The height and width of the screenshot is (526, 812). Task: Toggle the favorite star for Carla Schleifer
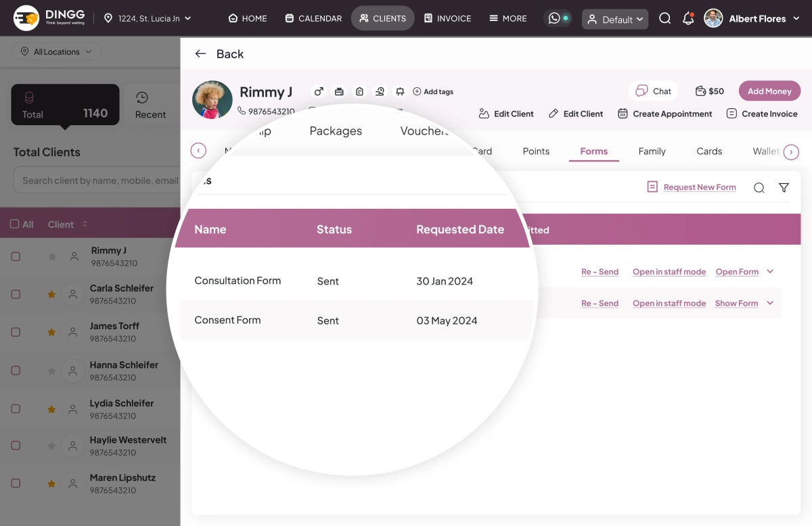pos(51,295)
